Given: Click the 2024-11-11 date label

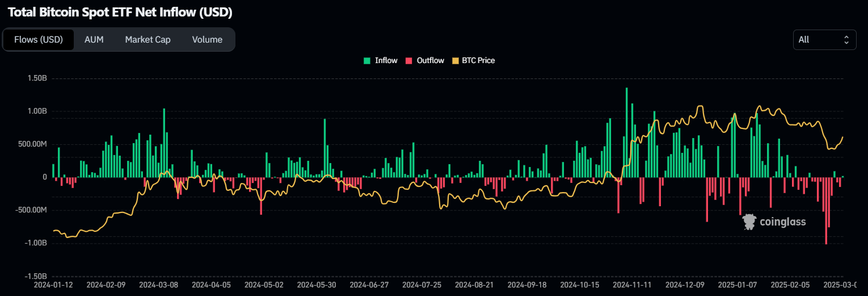Looking at the screenshot, I should [633, 284].
